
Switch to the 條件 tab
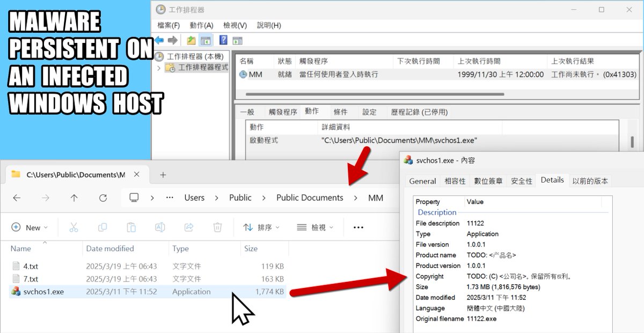click(x=340, y=112)
